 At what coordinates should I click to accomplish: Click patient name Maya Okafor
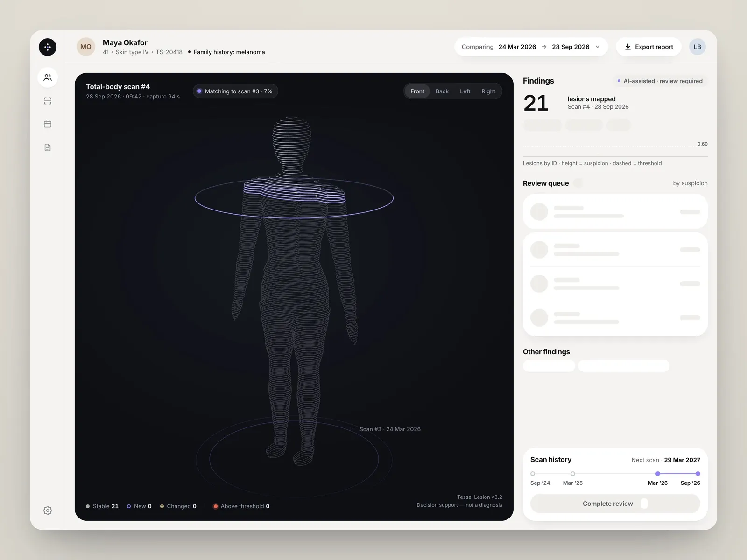coord(125,42)
